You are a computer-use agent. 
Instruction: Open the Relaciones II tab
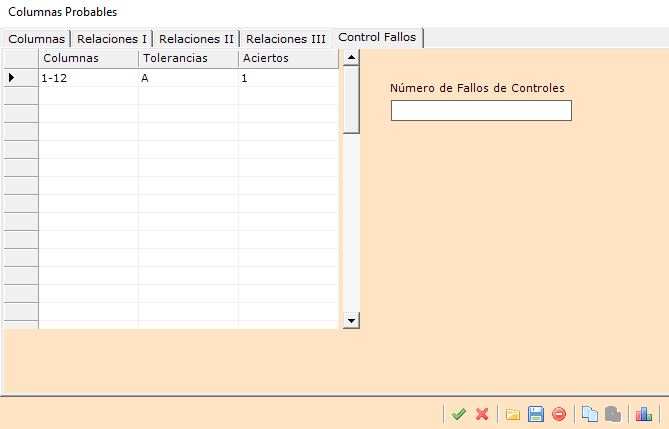(x=196, y=39)
